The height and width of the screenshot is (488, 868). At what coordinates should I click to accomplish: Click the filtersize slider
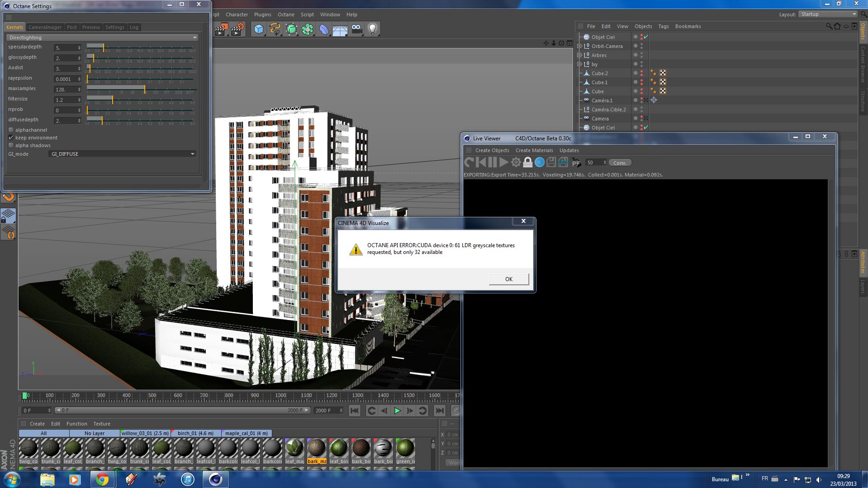pos(141,100)
